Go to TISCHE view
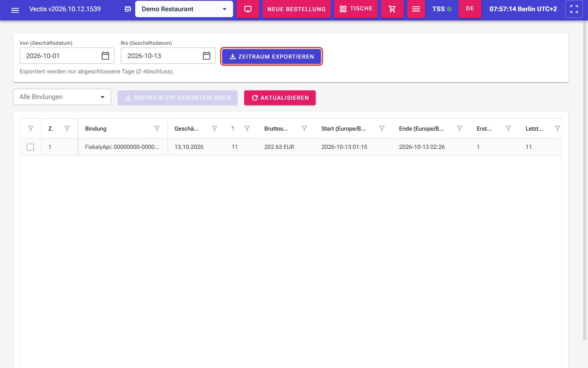 (356, 9)
